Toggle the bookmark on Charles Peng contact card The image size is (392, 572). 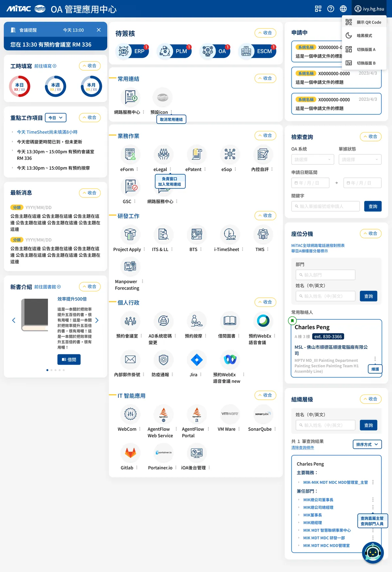click(292, 321)
